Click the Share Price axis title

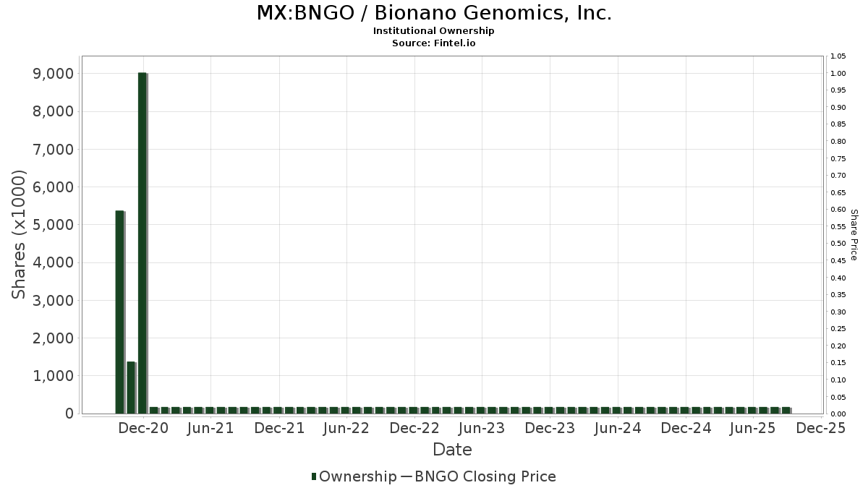click(854, 234)
